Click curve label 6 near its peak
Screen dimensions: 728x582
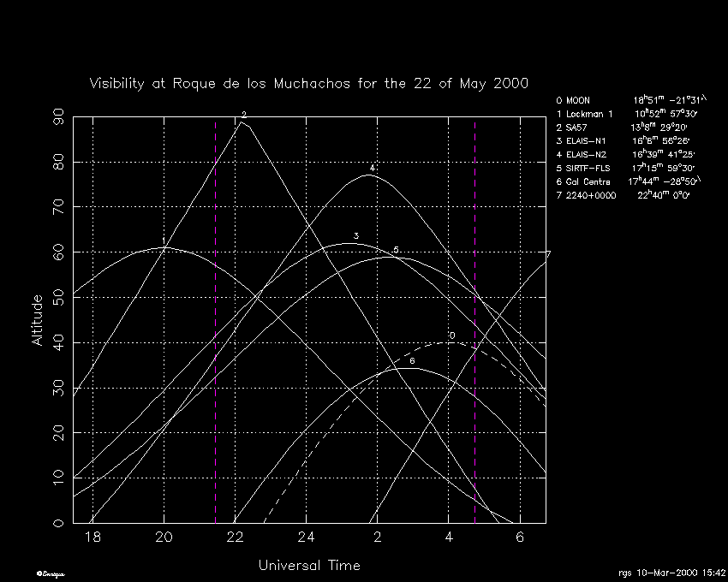(412, 362)
